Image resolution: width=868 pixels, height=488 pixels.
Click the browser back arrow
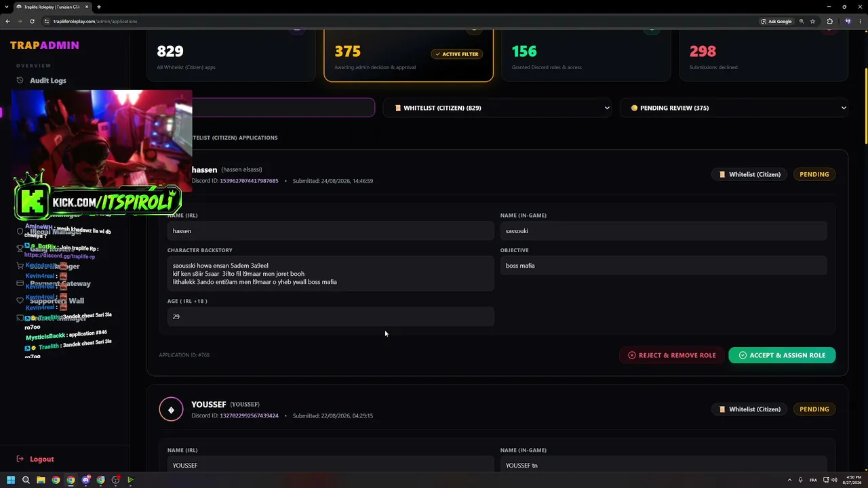[x=7, y=21]
